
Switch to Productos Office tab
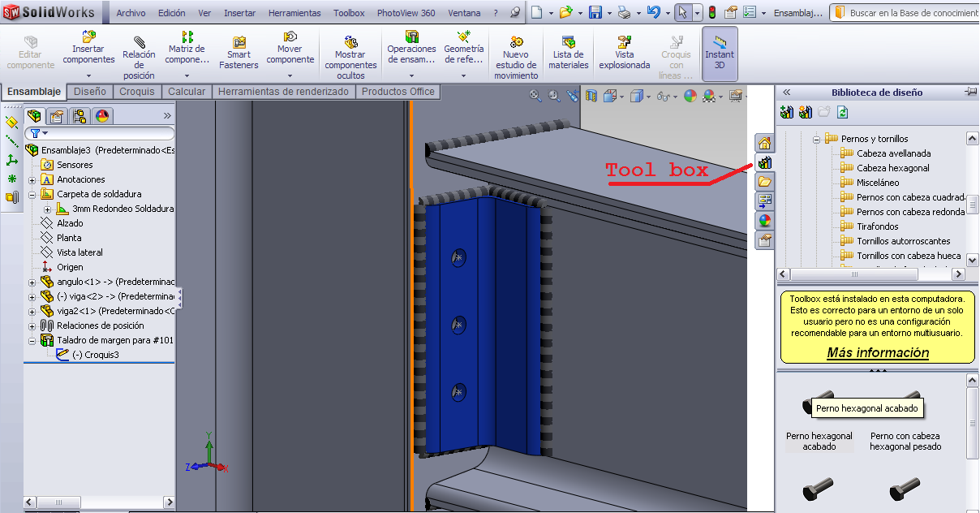[x=398, y=92]
